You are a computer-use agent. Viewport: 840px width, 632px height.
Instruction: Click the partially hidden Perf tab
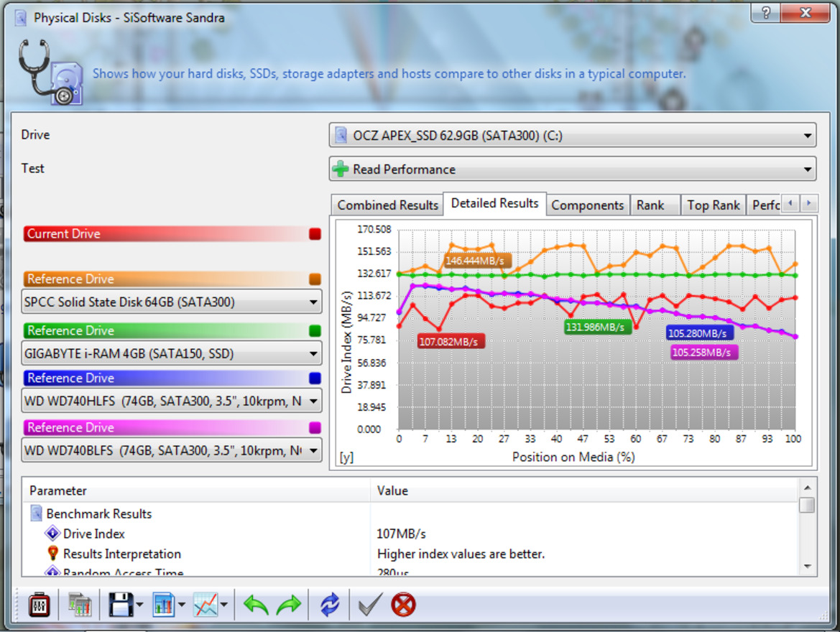pyautogui.click(x=765, y=205)
